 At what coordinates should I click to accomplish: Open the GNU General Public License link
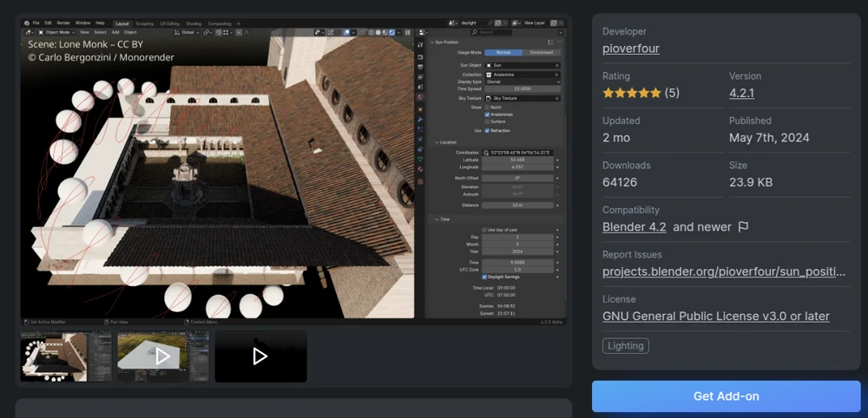pyautogui.click(x=716, y=317)
